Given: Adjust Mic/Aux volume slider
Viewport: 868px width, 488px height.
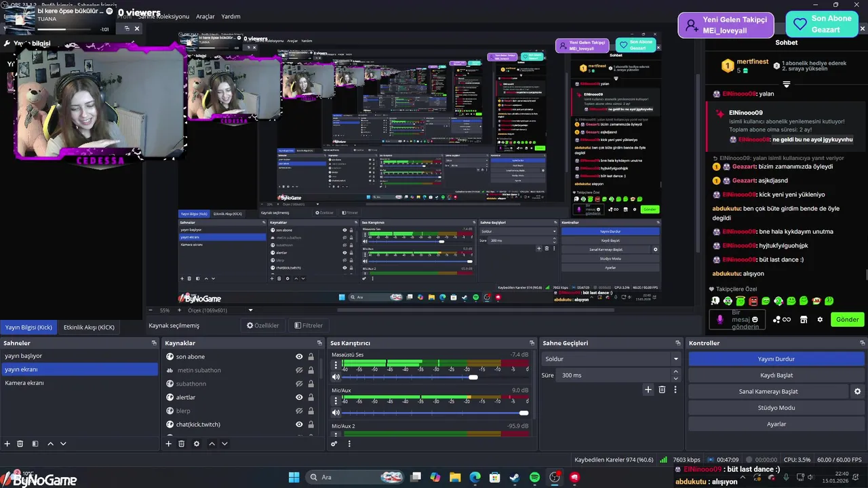Looking at the screenshot, I should coord(435,412).
